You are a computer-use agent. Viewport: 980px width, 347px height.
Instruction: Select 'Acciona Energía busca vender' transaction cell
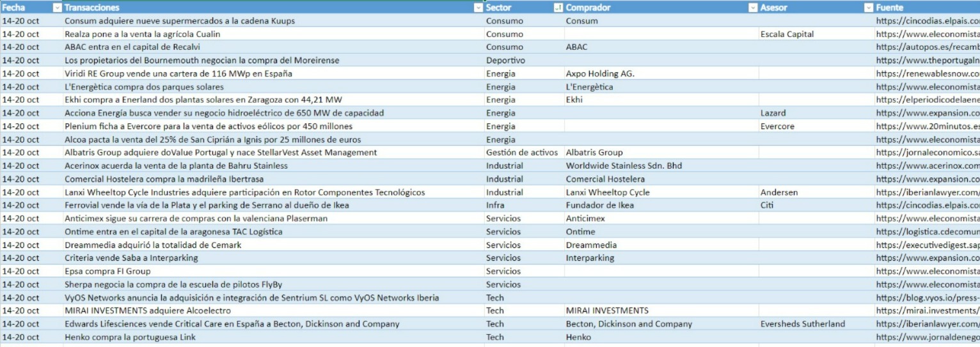pyautogui.click(x=273, y=113)
